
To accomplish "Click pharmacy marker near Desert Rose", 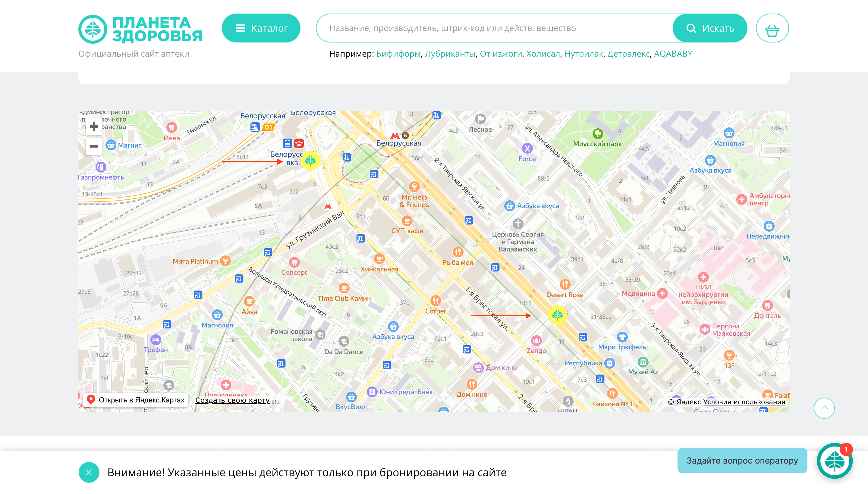I will 557,315.
